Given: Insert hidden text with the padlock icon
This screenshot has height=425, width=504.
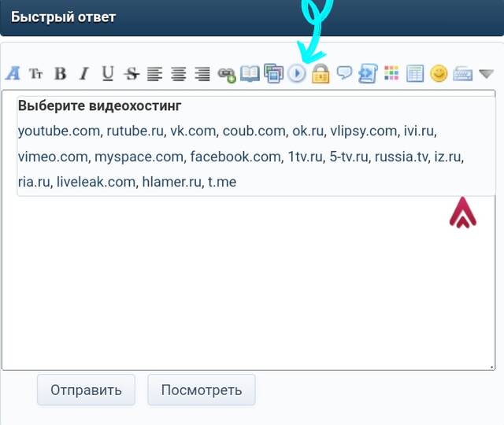Looking at the screenshot, I should [x=321, y=73].
